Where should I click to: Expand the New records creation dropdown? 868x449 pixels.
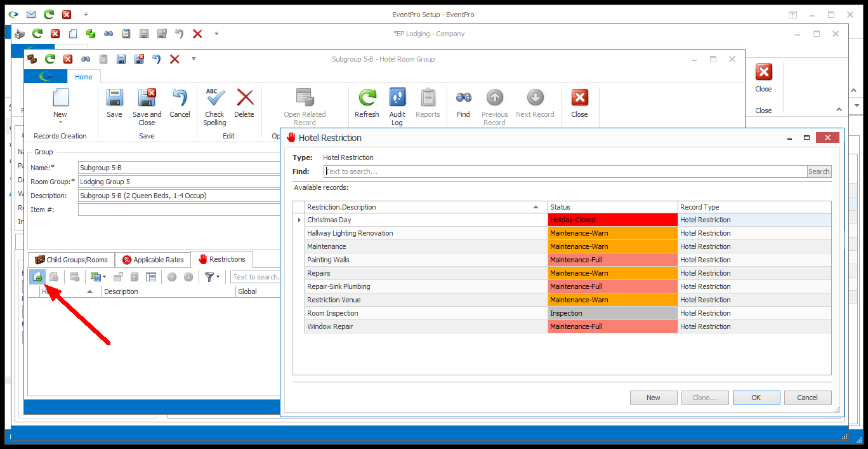(60, 121)
